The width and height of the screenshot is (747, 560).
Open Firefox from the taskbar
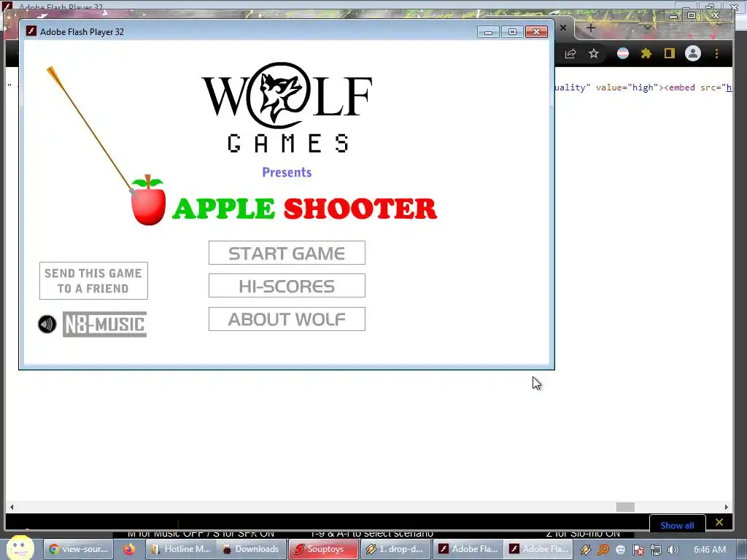pos(129,549)
